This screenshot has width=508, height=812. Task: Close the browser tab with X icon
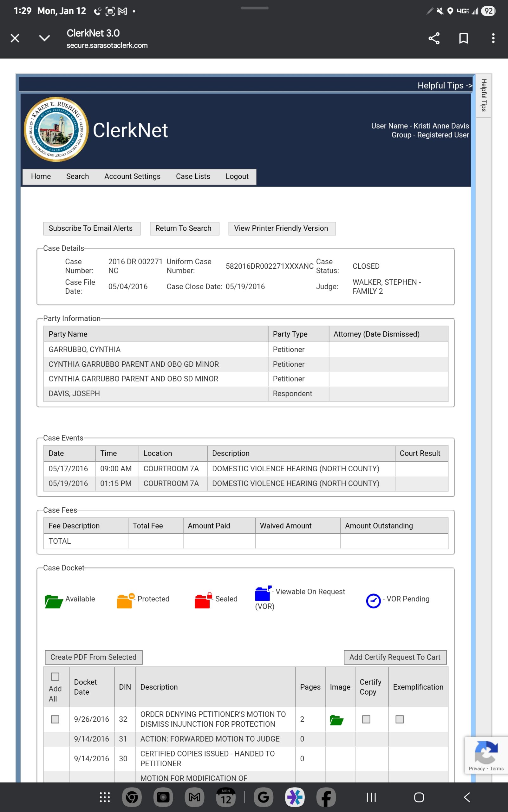[15, 38]
